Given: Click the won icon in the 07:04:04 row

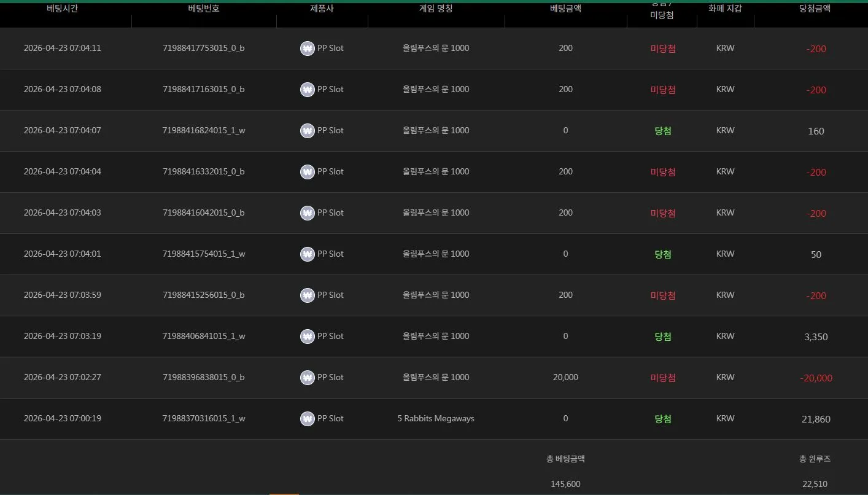Looking at the screenshot, I should click(308, 172).
